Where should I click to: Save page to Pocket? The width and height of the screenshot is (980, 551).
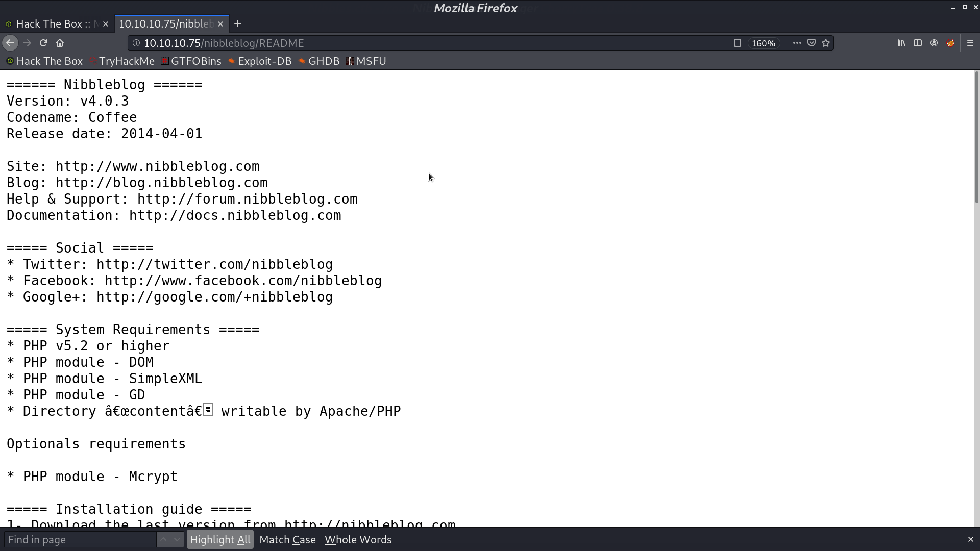(x=812, y=43)
